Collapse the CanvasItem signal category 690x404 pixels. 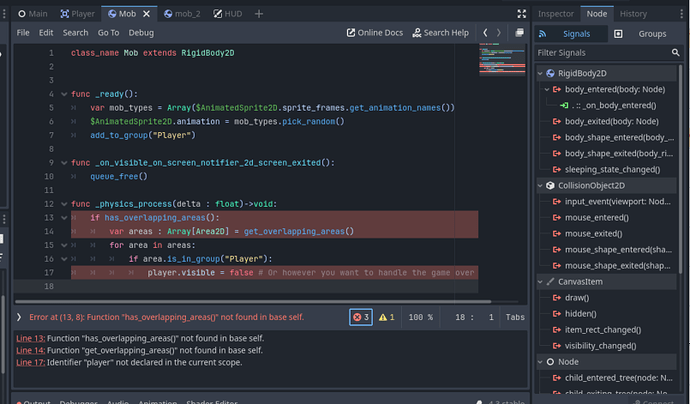pyautogui.click(x=540, y=282)
